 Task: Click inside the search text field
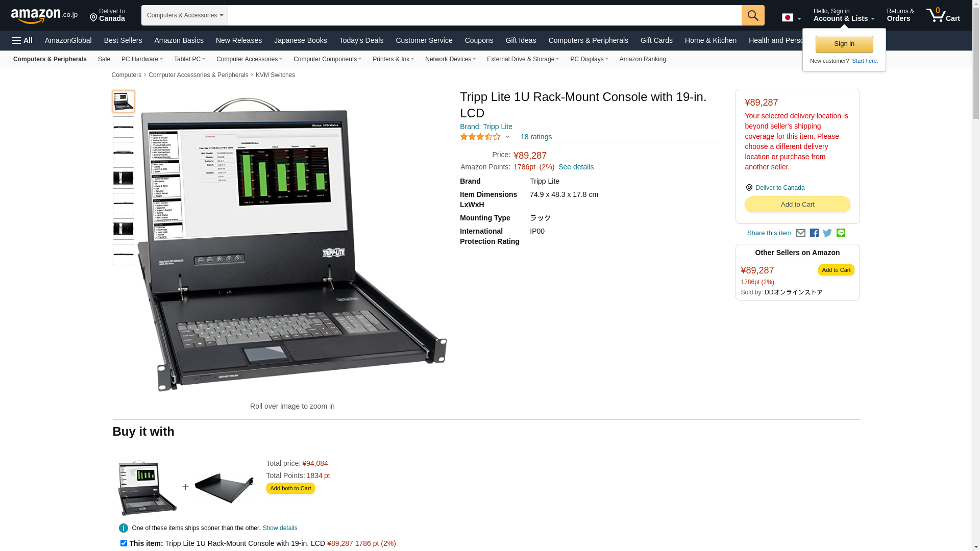(484, 15)
